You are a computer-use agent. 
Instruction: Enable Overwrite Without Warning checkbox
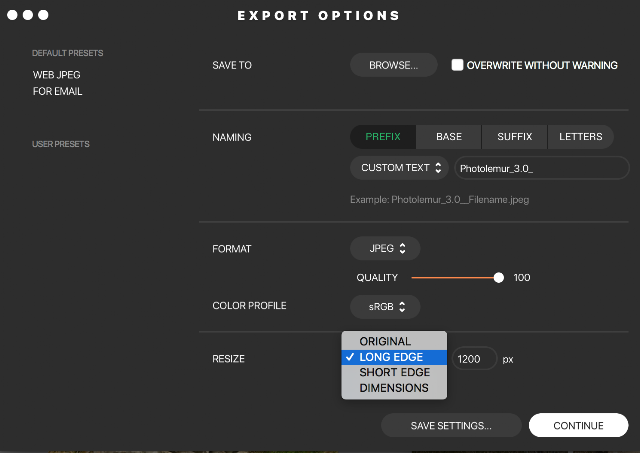[458, 65]
